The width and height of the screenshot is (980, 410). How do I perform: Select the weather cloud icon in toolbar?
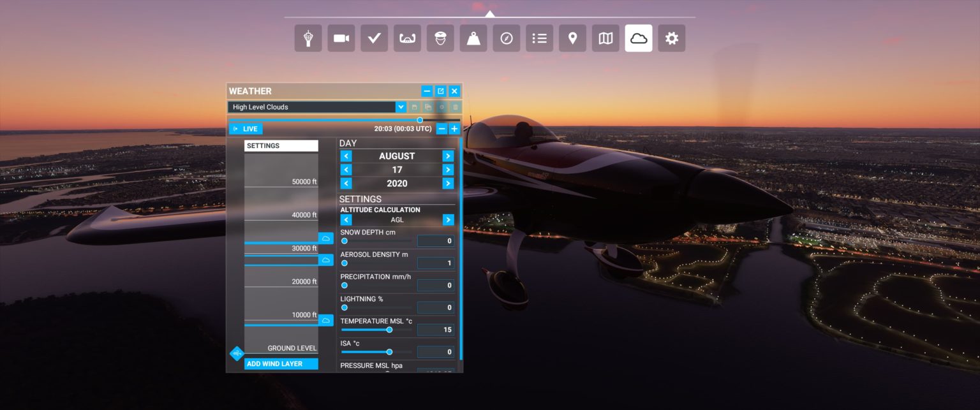(638, 38)
